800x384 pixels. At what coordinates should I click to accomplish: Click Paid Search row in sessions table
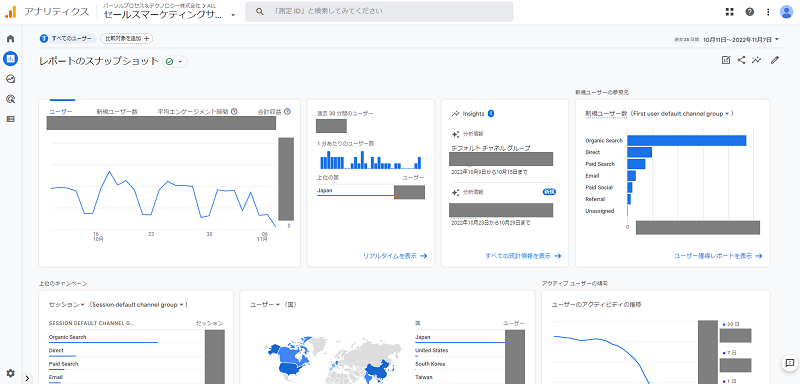[136, 364]
